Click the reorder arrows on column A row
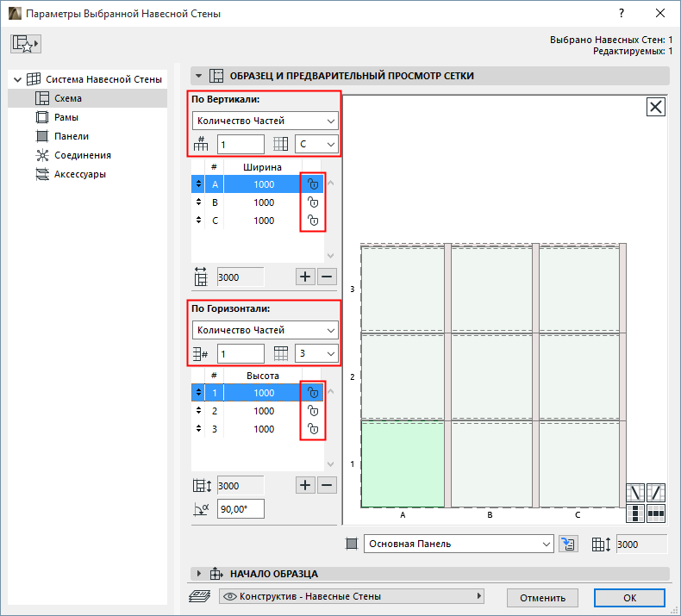681x616 pixels. click(198, 184)
